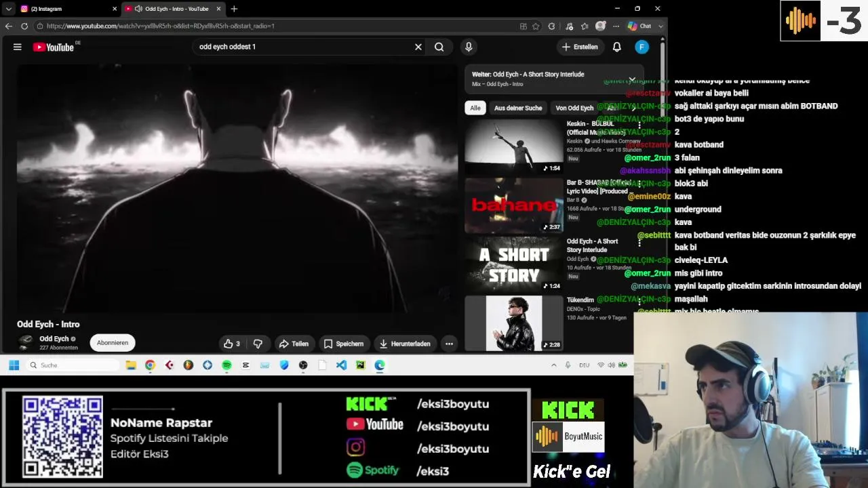Image resolution: width=868 pixels, height=488 pixels.
Task: Click the Herunterladen download button
Action: pos(405,344)
